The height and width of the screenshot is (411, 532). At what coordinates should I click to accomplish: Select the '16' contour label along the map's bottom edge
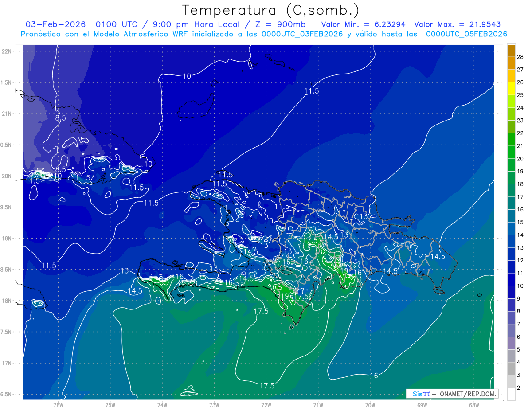coord(374,376)
